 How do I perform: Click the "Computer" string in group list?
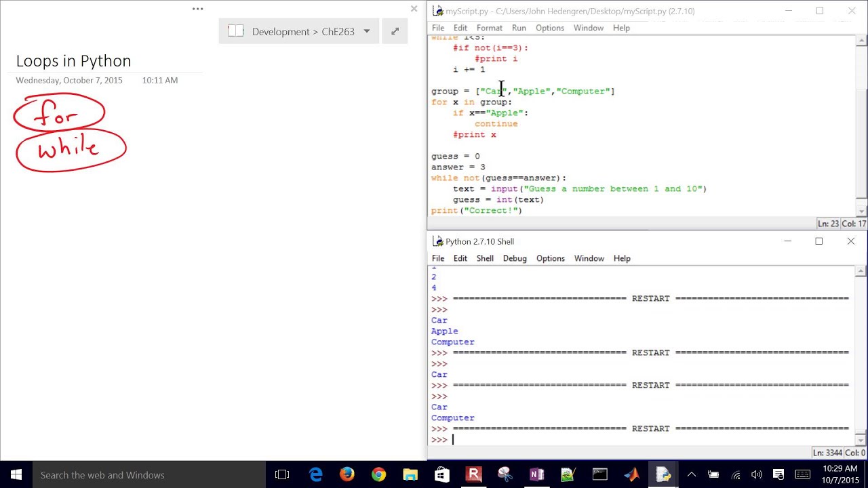(x=583, y=91)
